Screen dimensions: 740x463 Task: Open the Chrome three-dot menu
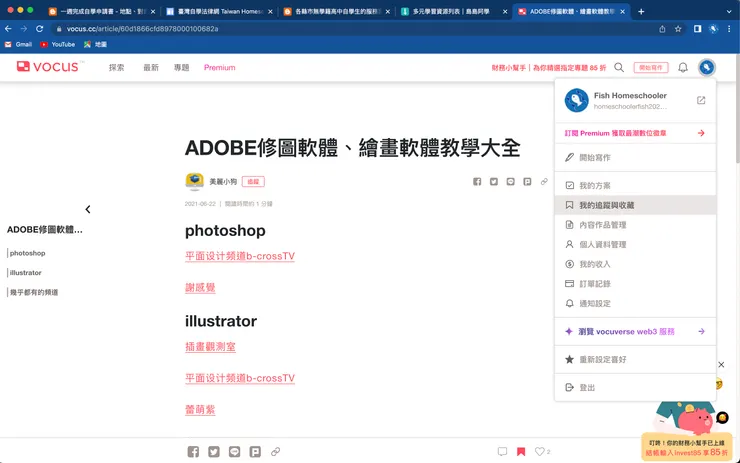[x=729, y=29]
